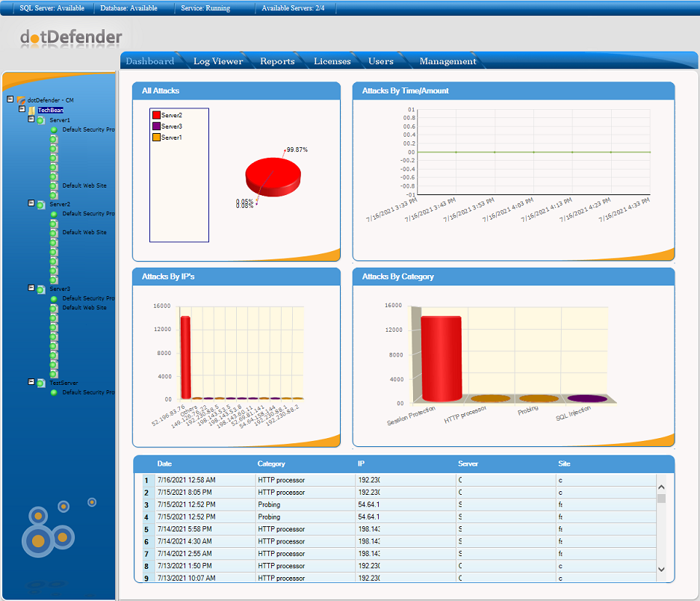
Task: Select Server3 in the tree
Action: [60, 289]
